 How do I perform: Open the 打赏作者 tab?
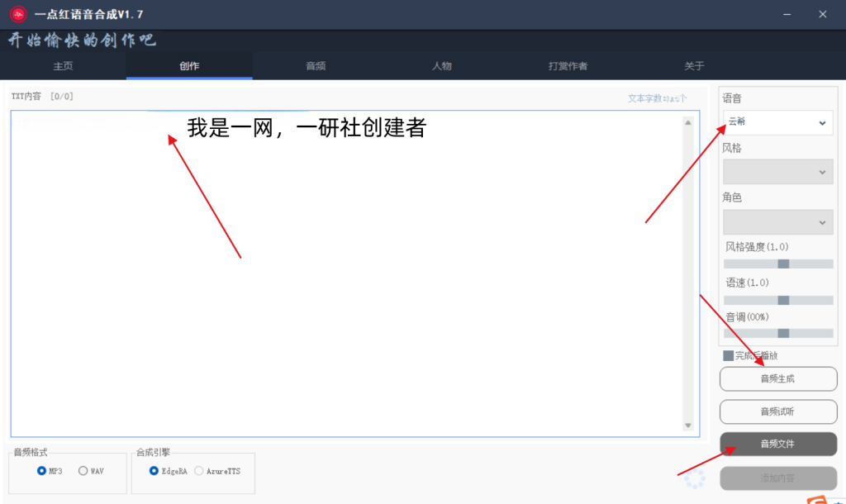click(x=568, y=66)
